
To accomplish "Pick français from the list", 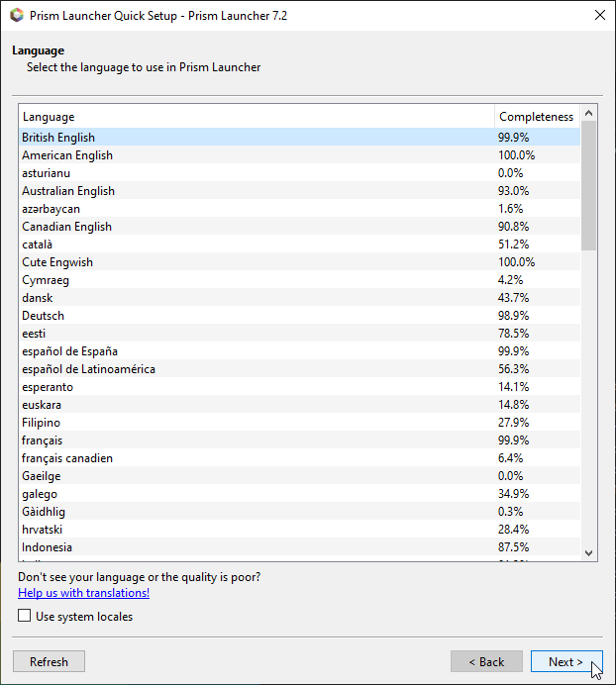I will click(x=42, y=440).
